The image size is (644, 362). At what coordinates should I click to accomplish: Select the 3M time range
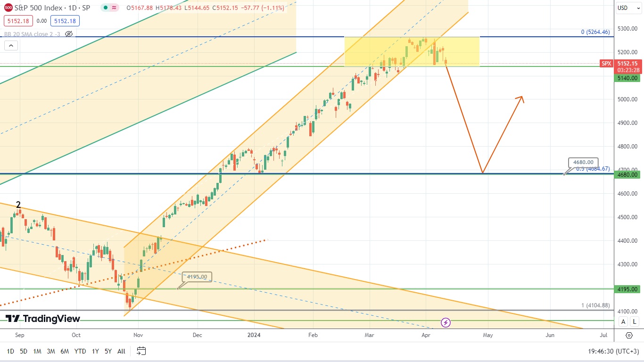pos(51,351)
